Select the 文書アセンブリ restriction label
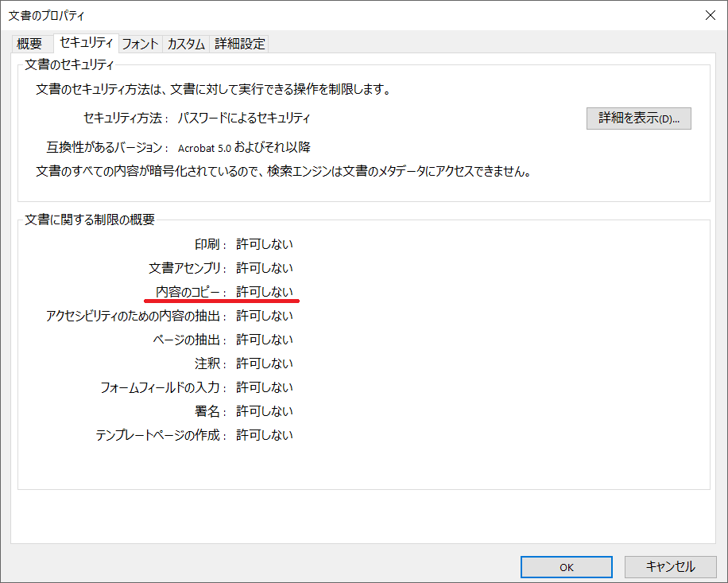This screenshot has width=728, height=583. coord(188,268)
